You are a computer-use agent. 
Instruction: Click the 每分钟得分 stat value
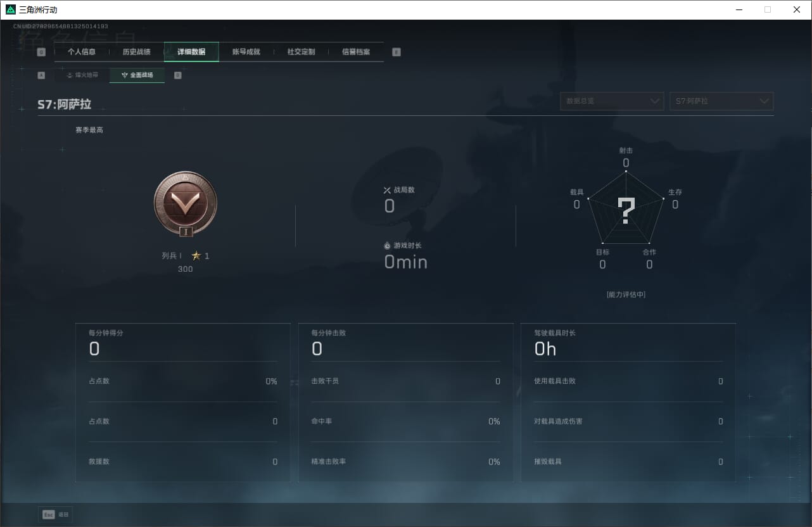[94, 348]
